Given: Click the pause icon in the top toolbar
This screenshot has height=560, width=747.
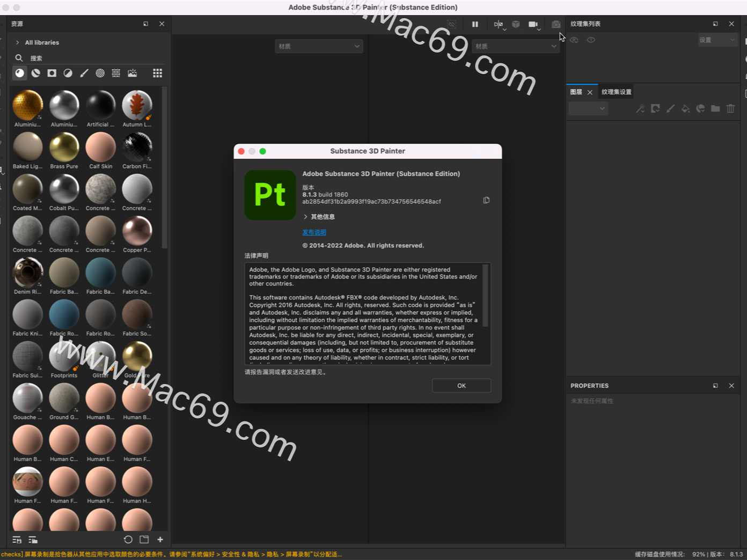Looking at the screenshot, I should click(x=475, y=24).
